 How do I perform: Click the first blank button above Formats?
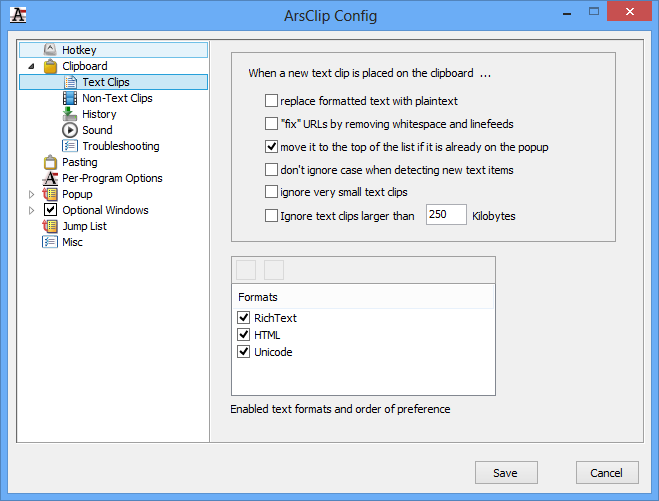coord(246,270)
